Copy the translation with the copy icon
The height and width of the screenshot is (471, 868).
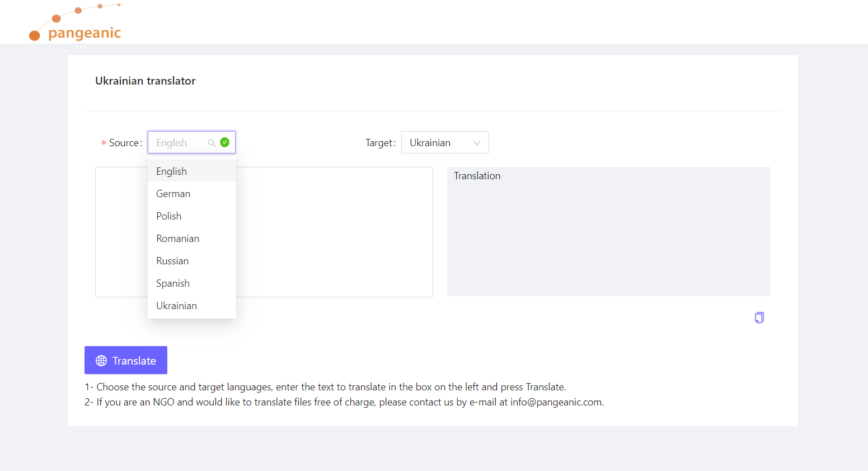759,318
